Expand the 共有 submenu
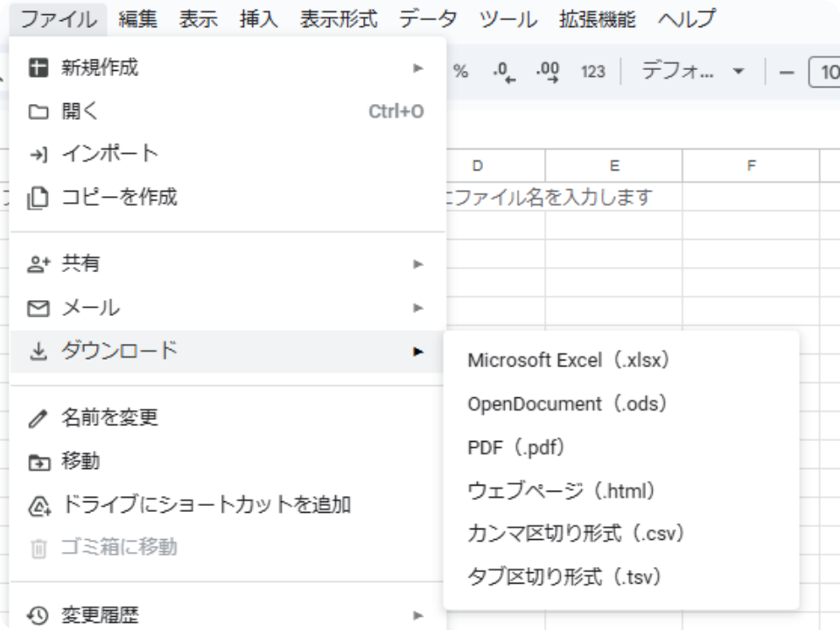This screenshot has width=840, height=630. pos(227,263)
